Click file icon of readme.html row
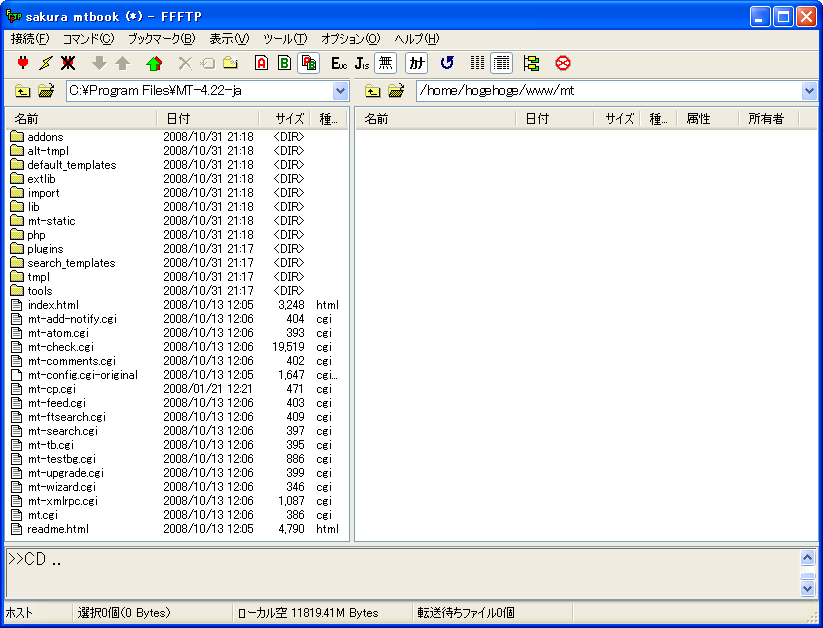This screenshot has height=628, width=823. click(17, 529)
